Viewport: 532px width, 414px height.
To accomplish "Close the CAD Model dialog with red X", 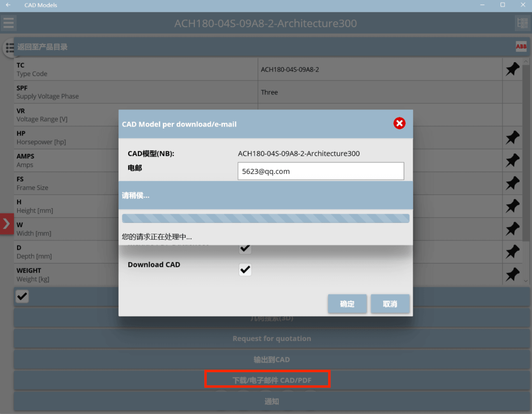I will pyautogui.click(x=399, y=123).
